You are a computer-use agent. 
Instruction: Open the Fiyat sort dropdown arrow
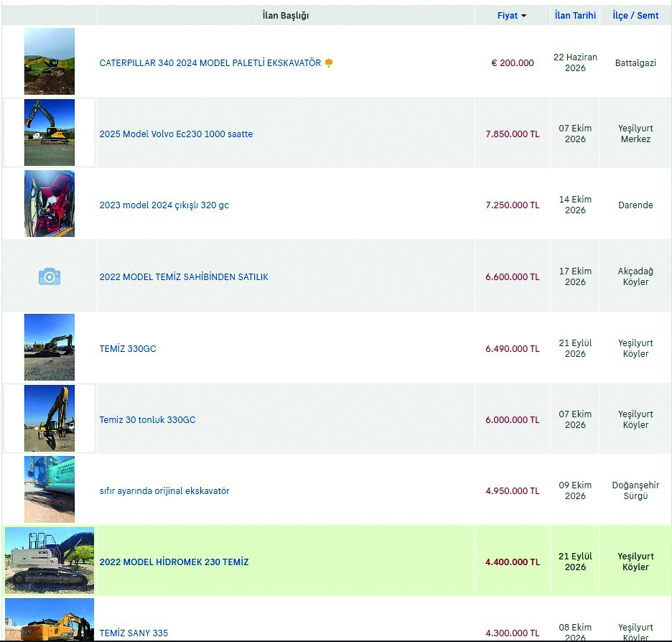523,16
